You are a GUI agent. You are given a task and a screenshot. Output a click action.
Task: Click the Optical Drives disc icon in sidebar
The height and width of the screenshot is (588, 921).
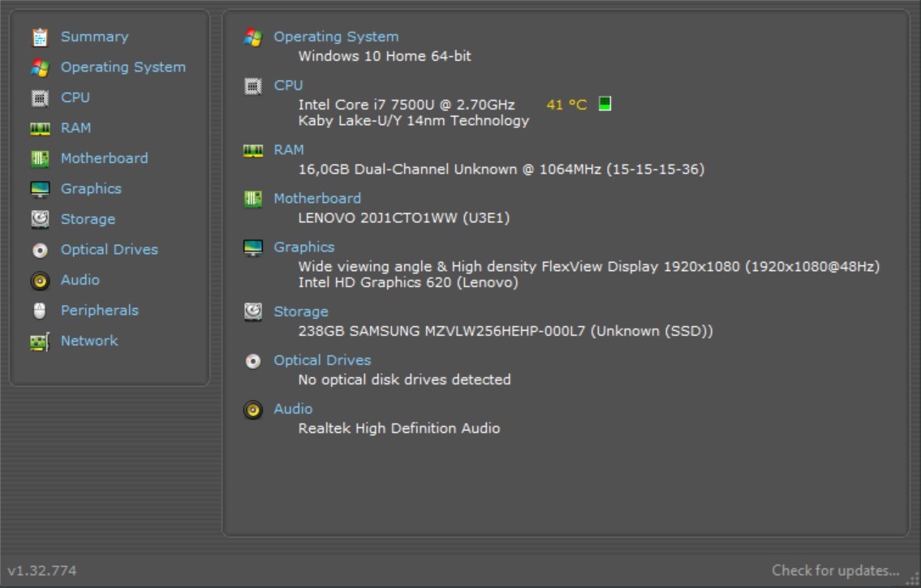40,251
